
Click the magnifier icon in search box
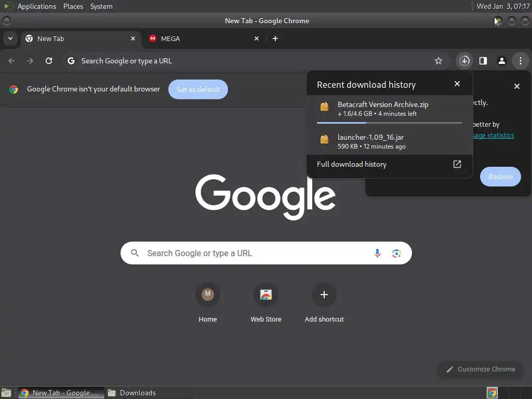point(135,253)
